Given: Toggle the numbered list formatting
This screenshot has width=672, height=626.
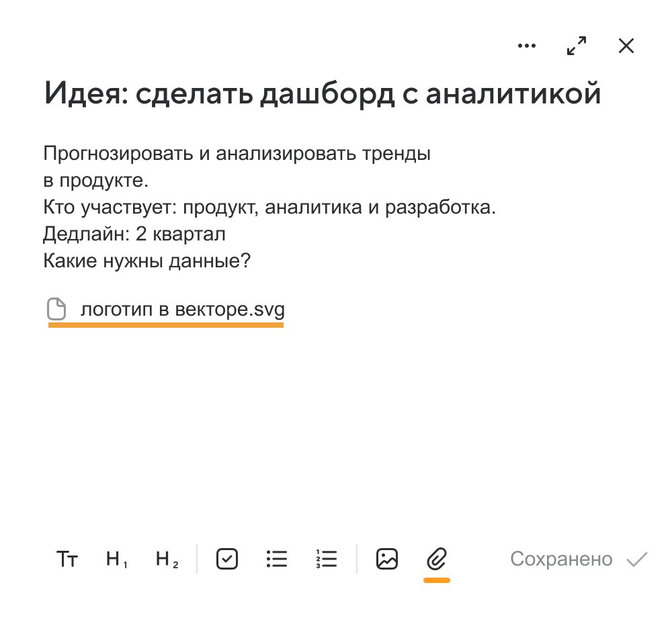Looking at the screenshot, I should tap(327, 559).
